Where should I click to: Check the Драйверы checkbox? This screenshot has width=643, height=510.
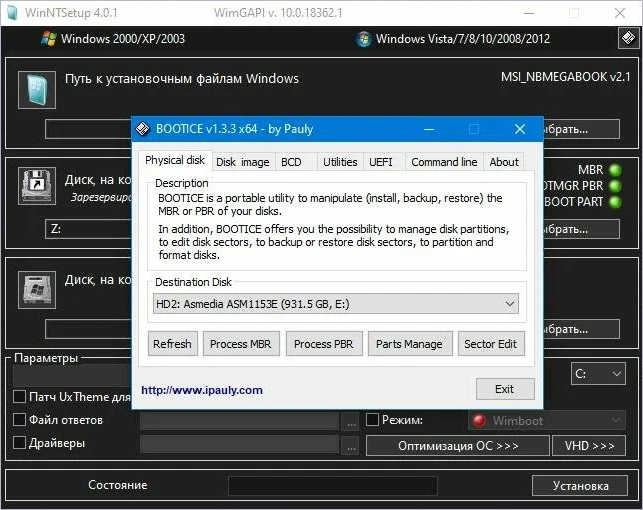19,443
